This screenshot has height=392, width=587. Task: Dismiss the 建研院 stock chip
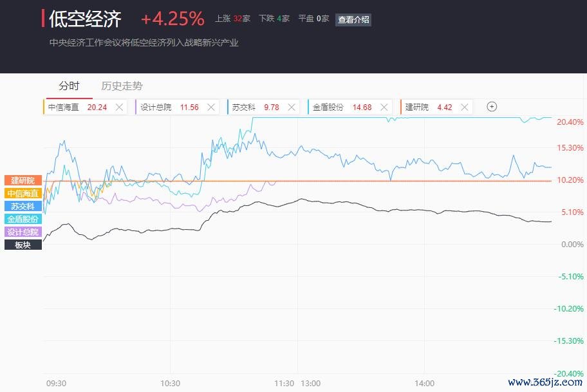(465, 107)
